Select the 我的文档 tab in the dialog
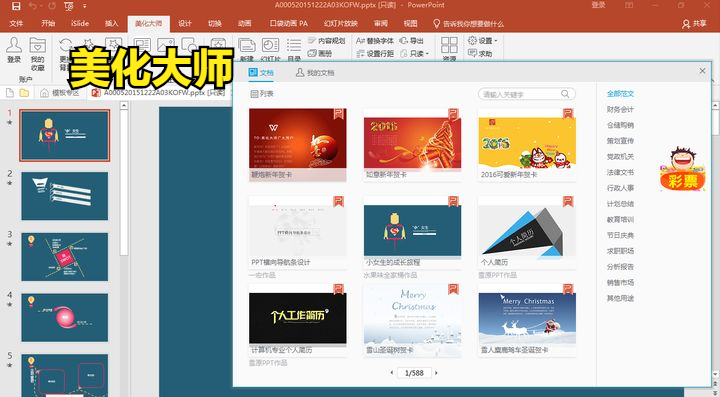Screen dimensions: 720x397 315,73
